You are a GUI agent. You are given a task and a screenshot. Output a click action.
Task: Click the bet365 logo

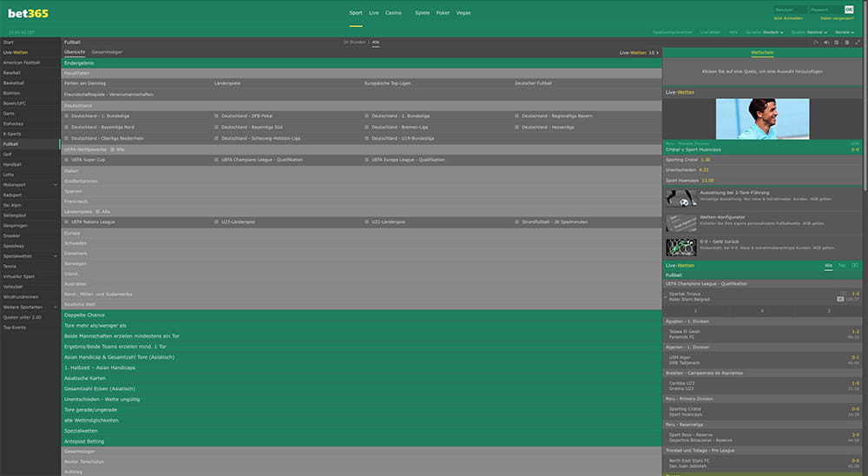tap(29, 13)
